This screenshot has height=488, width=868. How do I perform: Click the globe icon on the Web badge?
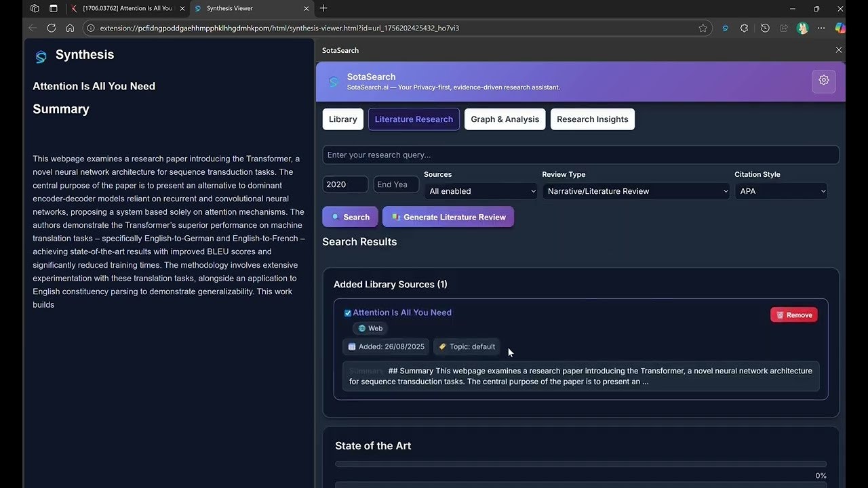coord(363,328)
